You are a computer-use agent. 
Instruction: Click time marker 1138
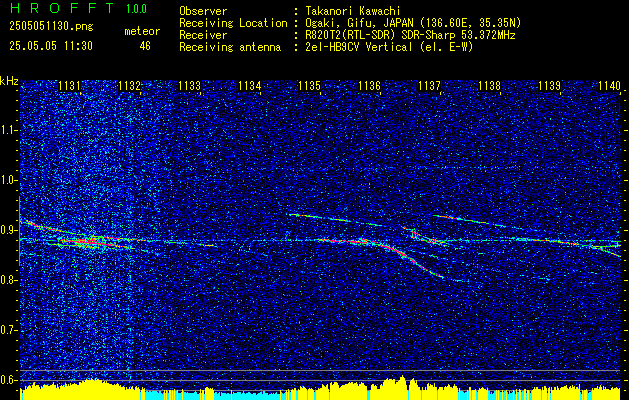coord(489,86)
